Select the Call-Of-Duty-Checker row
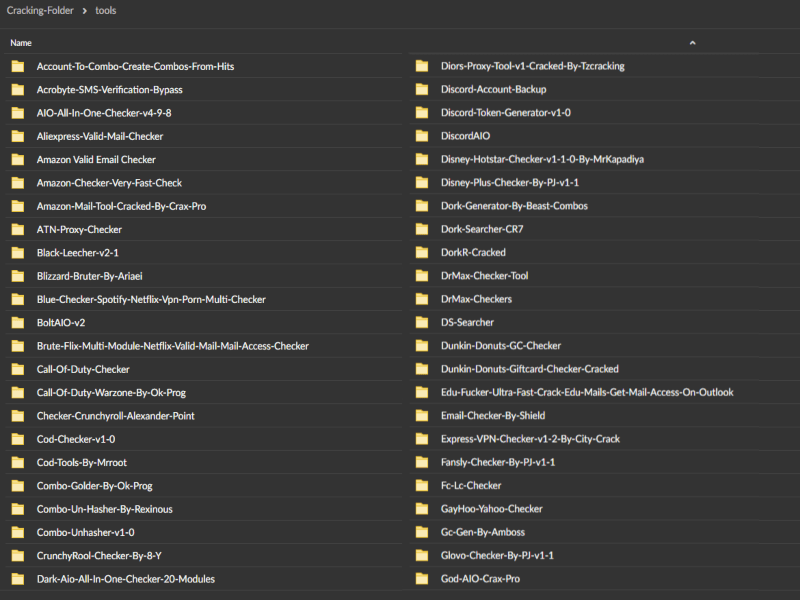Viewport: 800px width, 600px height. click(83, 370)
